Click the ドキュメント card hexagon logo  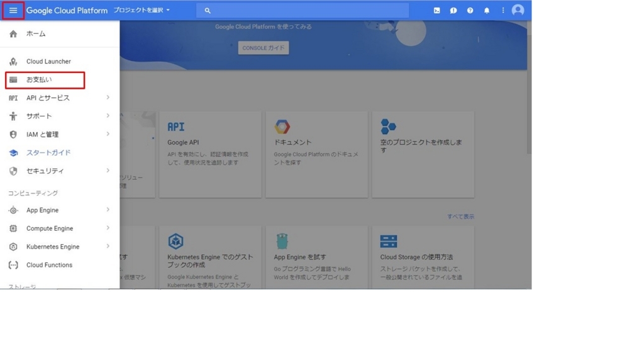click(282, 126)
